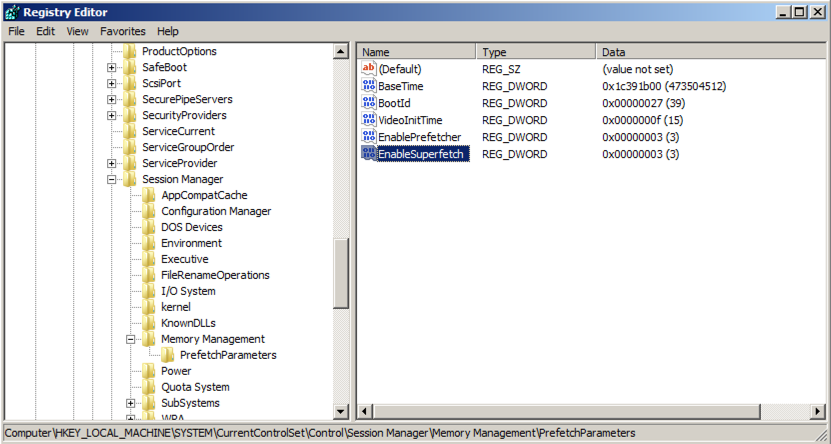Expand the ServiceProvider key
Viewport: 831px width, 444px height.
click(111, 163)
